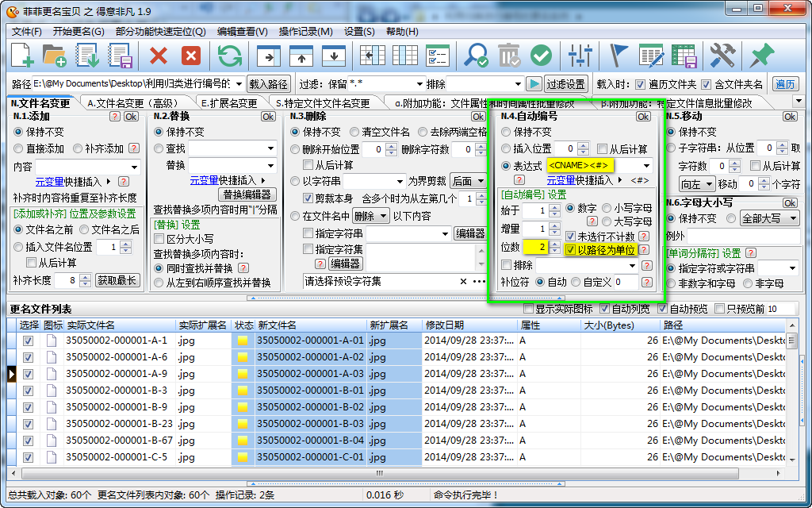
Task: Open the 后面 cut direction dropdown
Action: click(x=468, y=181)
